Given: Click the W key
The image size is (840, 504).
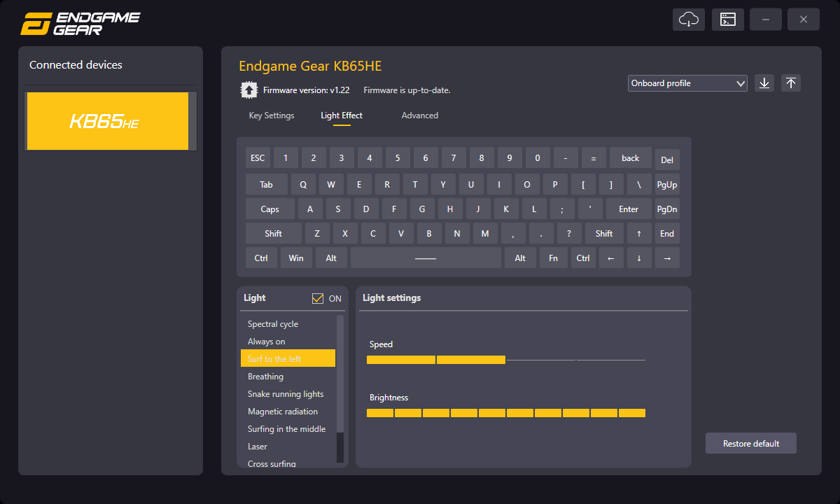Looking at the screenshot, I should [331, 185].
